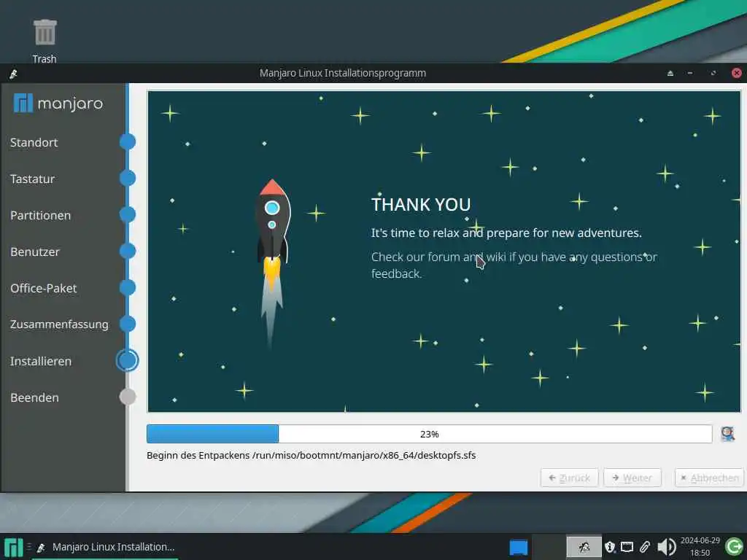Image resolution: width=747 pixels, height=560 pixels.
Task: Open the network connection tray icon
Action: (627, 547)
